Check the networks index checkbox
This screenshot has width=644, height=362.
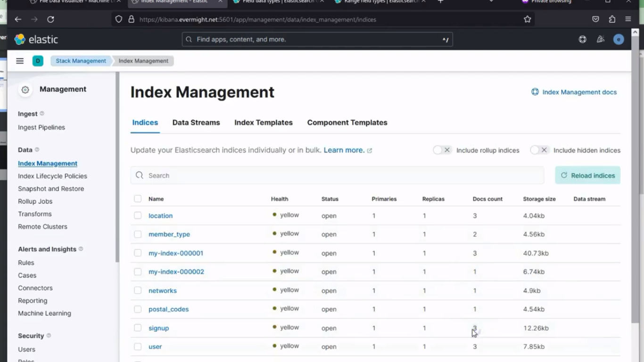pos(138,290)
